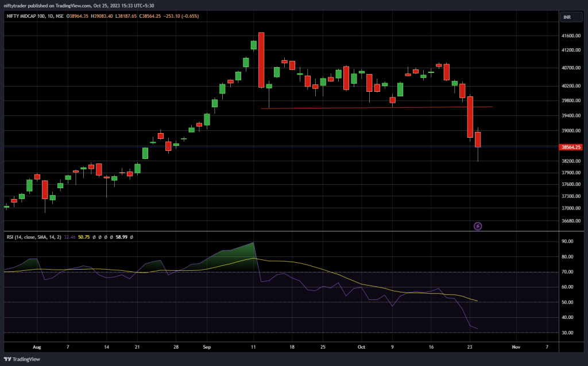Click the 37900.00 price axis label
The width and height of the screenshot is (588, 366).
tap(571, 173)
